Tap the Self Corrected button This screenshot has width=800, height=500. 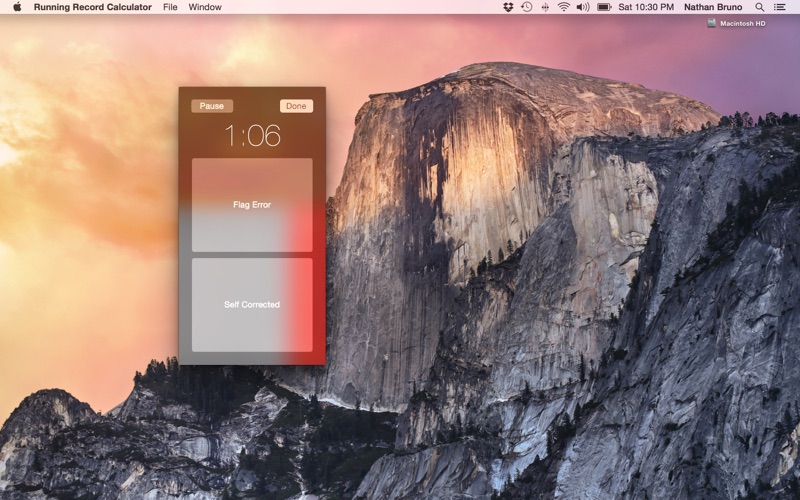[252, 305]
